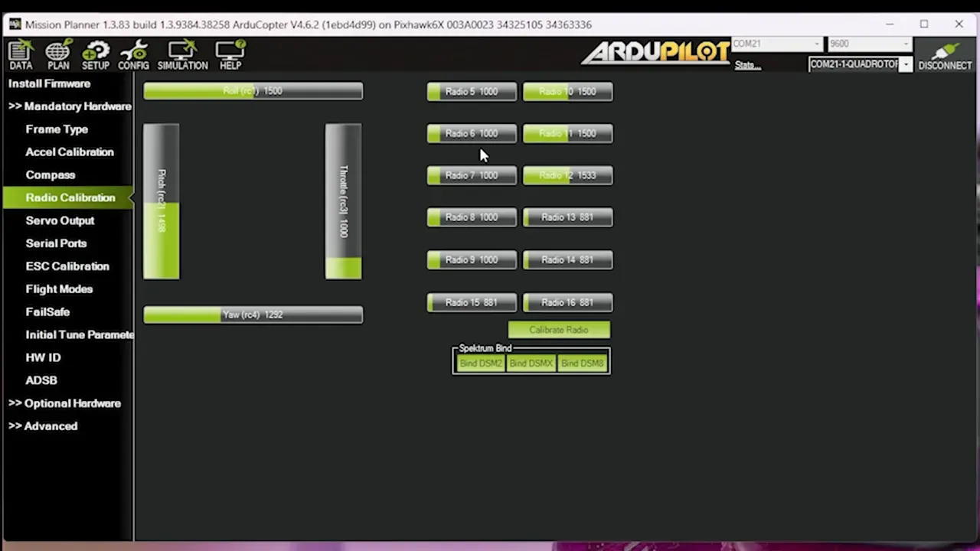Image resolution: width=980 pixels, height=551 pixels.
Task: Open the HELP screen
Action: click(230, 55)
